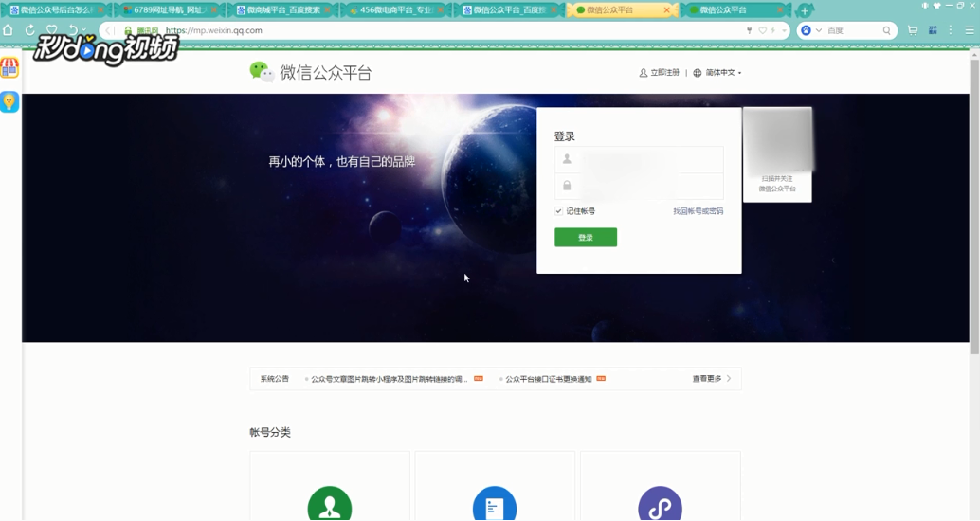Click the 百度 search input box
Viewport: 980px width, 521px height.
pos(853,30)
